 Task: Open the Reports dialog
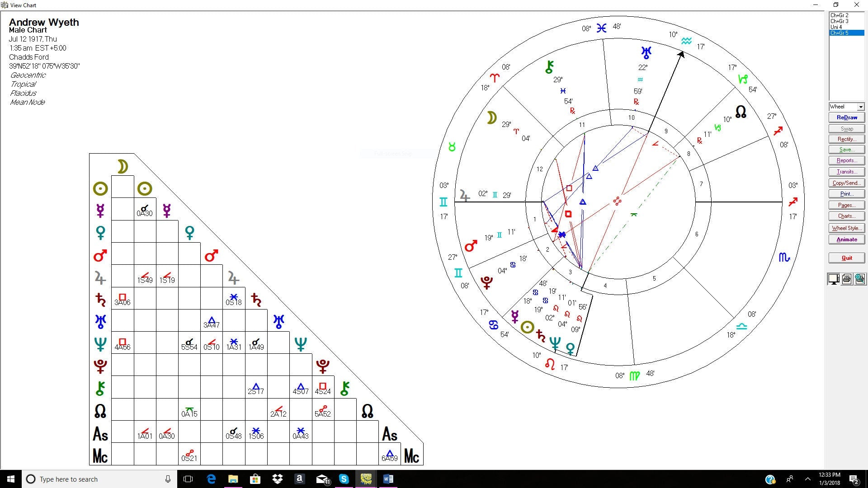[x=847, y=160]
